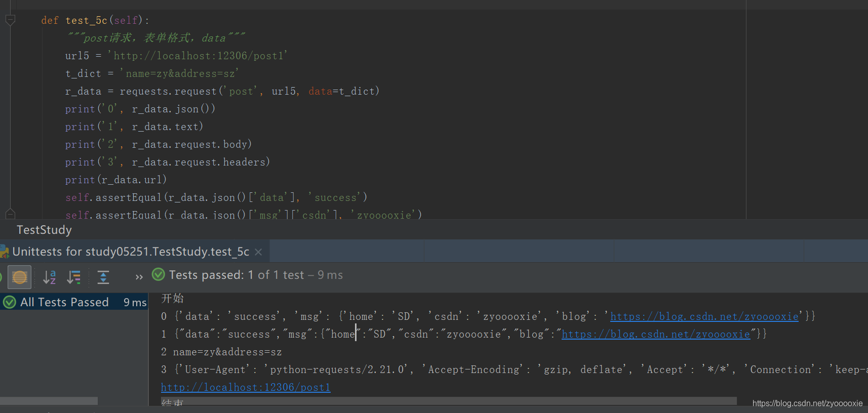Click the green Tests passed check icon
This screenshot has width=868, height=413.
[x=159, y=274]
